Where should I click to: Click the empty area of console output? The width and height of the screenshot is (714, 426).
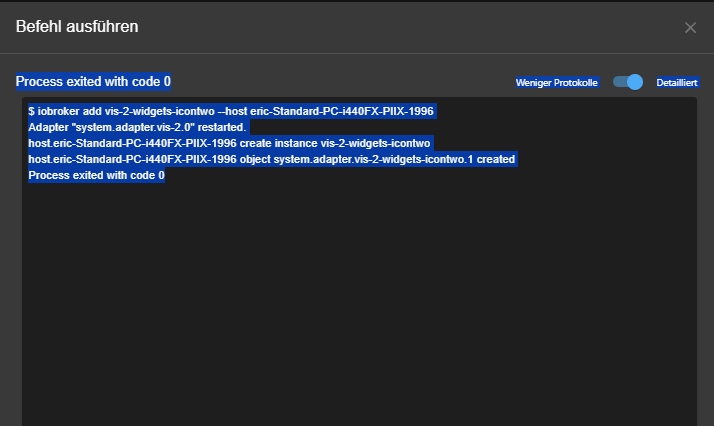pos(358,300)
